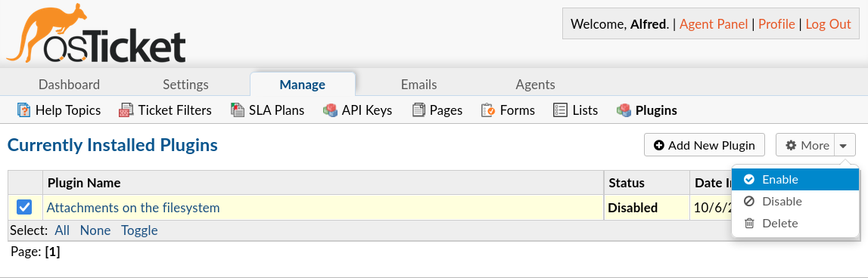Open Help Topics via its icon

pyautogui.click(x=23, y=110)
